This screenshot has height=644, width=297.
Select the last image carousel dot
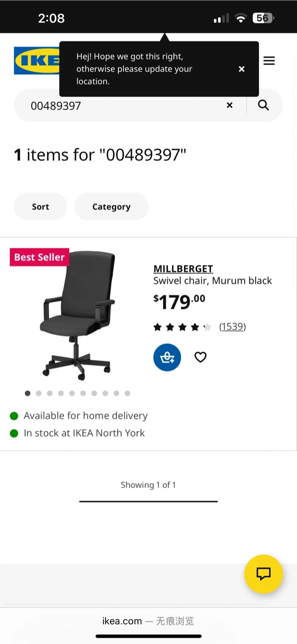click(x=127, y=394)
